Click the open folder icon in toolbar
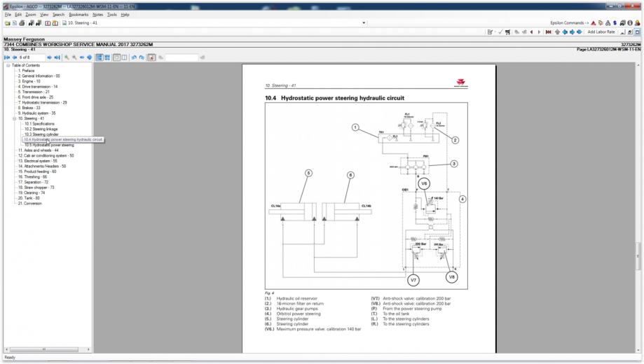 (x=8, y=23)
